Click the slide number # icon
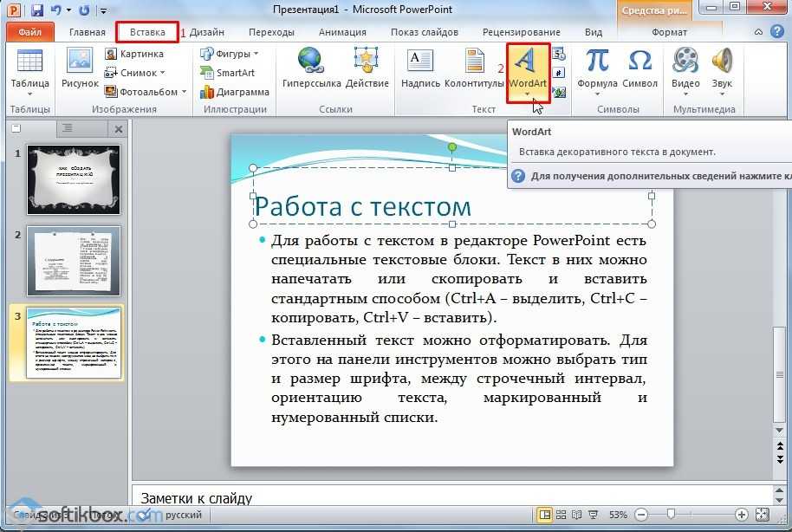The height and width of the screenshot is (532, 792). tap(559, 73)
